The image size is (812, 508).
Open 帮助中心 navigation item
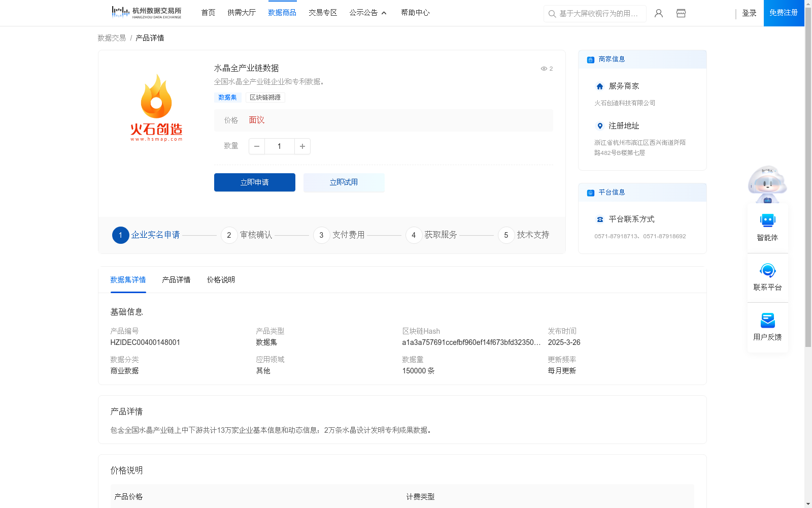point(415,13)
